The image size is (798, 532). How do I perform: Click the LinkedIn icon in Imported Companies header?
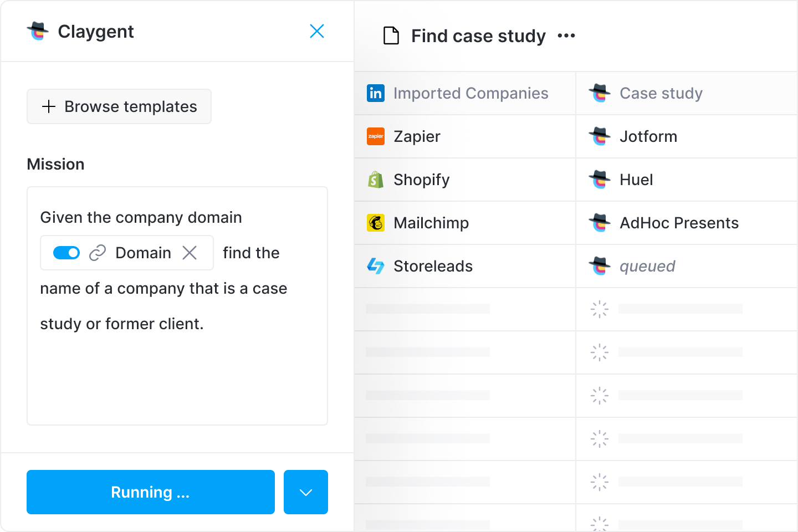click(376, 93)
